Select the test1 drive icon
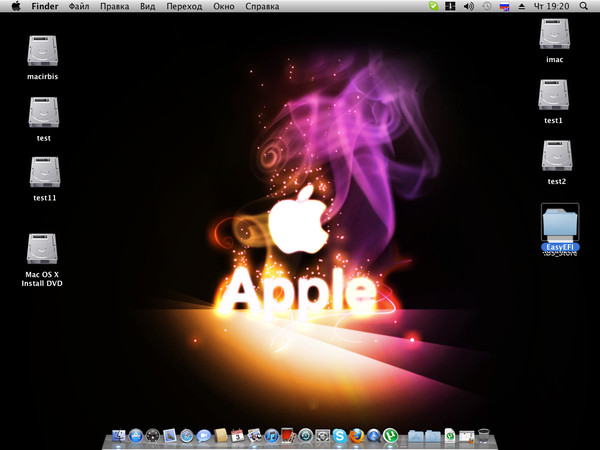600x450 pixels. (x=553, y=95)
